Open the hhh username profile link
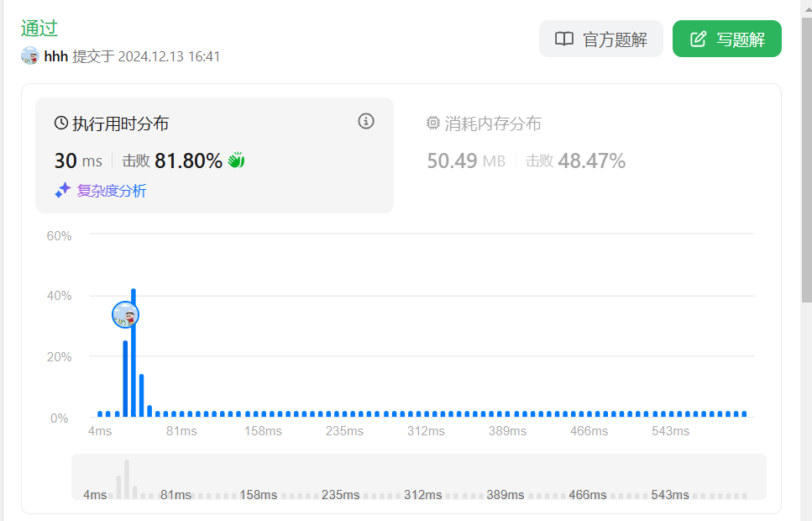The height and width of the screenshot is (521, 812). tap(56, 56)
